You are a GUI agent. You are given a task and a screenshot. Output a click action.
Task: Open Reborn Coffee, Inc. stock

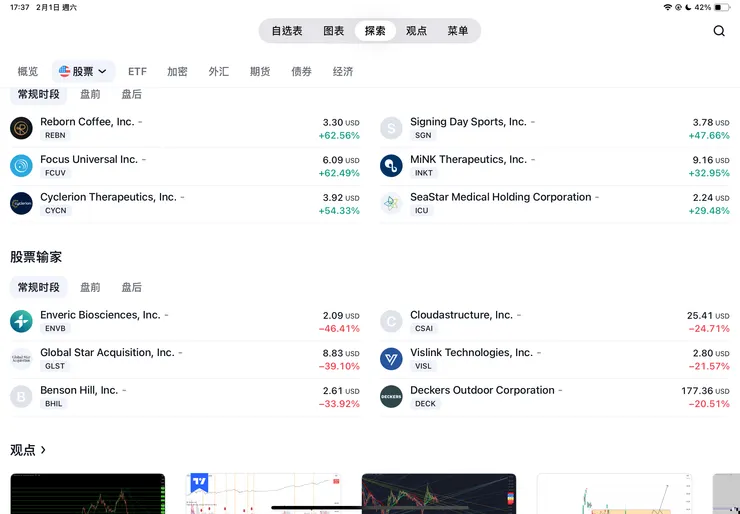pyautogui.click(x=185, y=128)
